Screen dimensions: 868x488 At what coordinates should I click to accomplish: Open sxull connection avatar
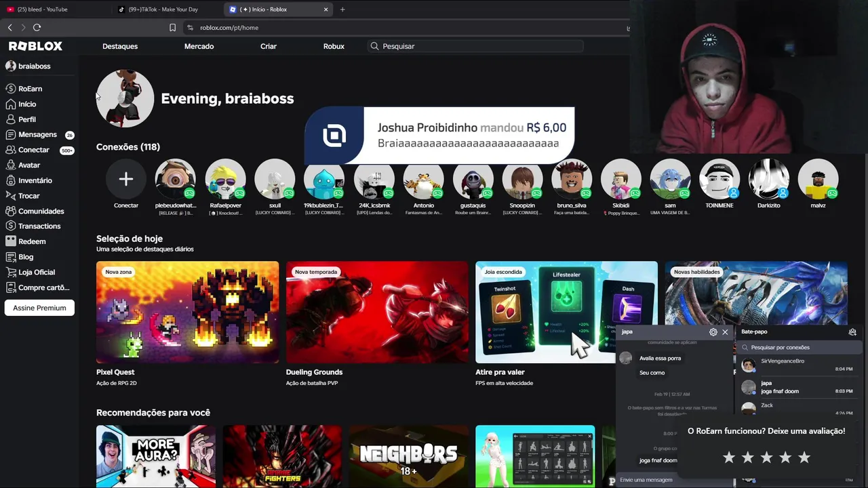[x=275, y=180]
